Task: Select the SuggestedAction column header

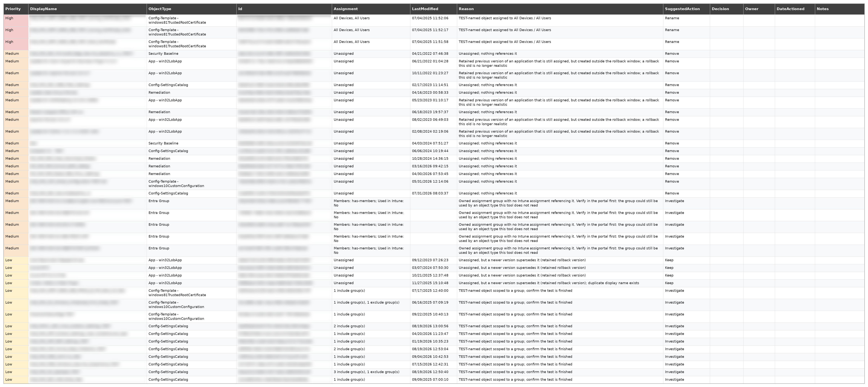Action: click(x=686, y=9)
